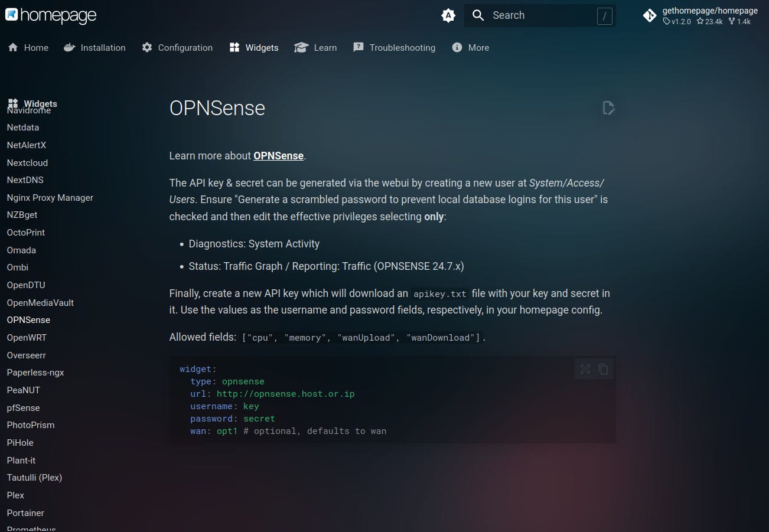Open Portainer in the sidebar list
The height and width of the screenshot is (532, 769).
(x=25, y=513)
